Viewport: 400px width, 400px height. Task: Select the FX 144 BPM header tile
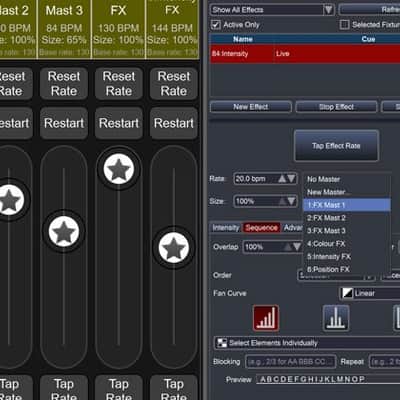tap(173, 29)
